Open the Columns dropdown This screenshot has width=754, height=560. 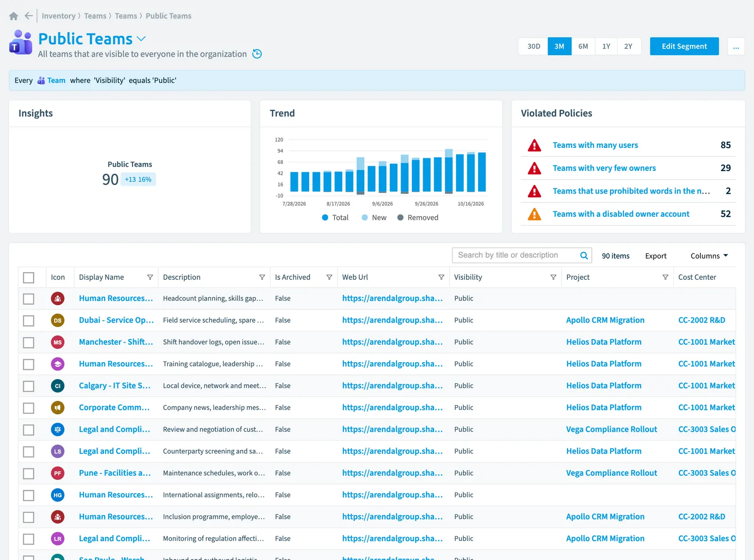click(709, 256)
